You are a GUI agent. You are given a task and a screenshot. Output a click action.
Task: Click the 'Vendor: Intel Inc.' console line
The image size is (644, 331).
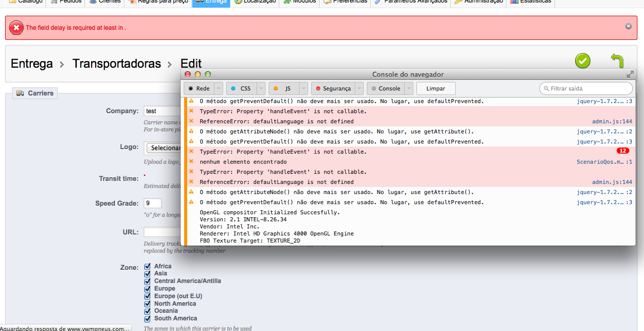pyautogui.click(x=230, y=226)
